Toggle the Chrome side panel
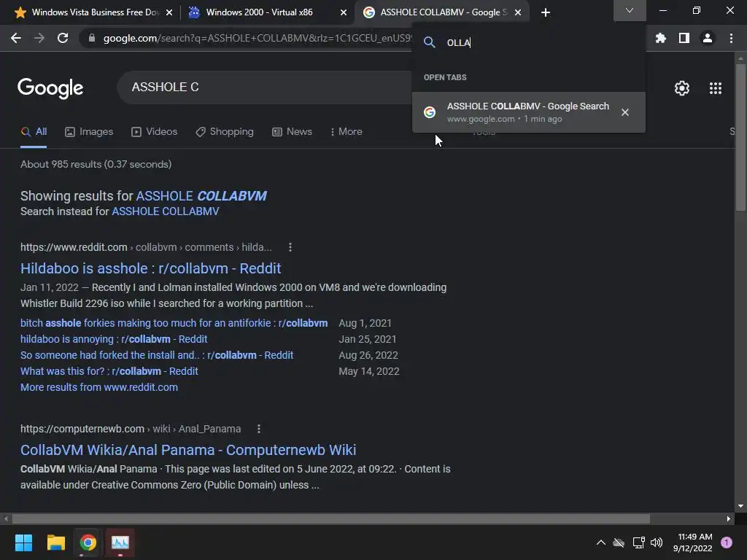Image resolution: width=747 pixels, height=560 pixels. pos(684,38)
